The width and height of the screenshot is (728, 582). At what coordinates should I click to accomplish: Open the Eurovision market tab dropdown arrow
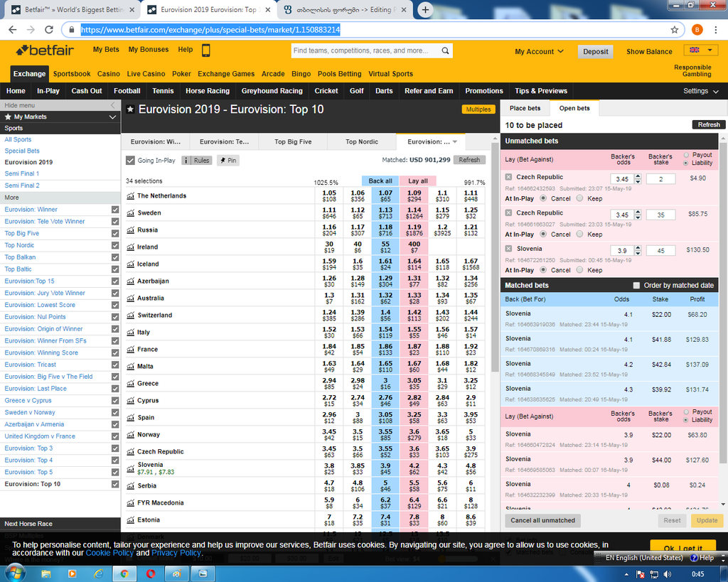(455, 142)
